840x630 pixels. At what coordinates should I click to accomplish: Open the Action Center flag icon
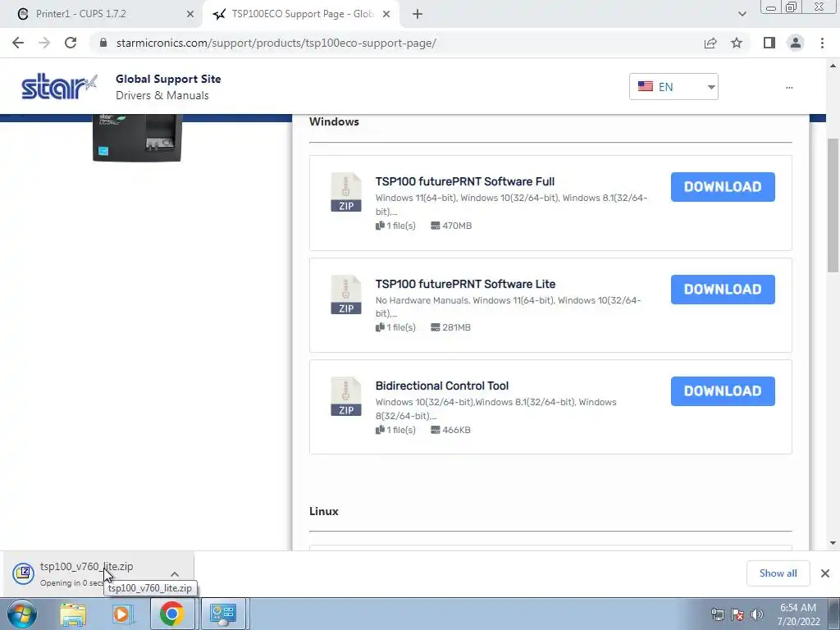(x=737, y=614)
